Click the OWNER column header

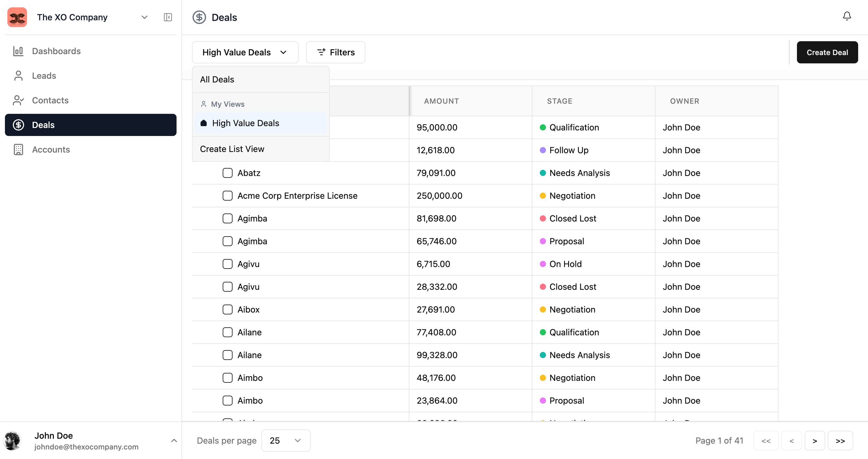click(684, 101)
